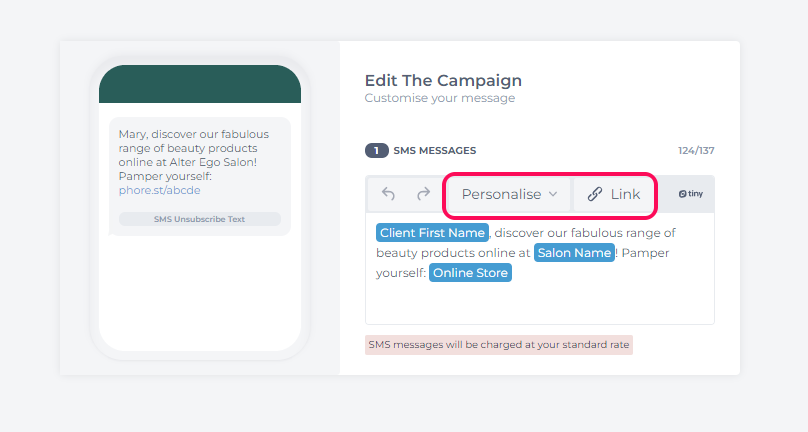Click the undo arrow in the editor toolbar
Screen dimensions: 808x432
(388, 194)
